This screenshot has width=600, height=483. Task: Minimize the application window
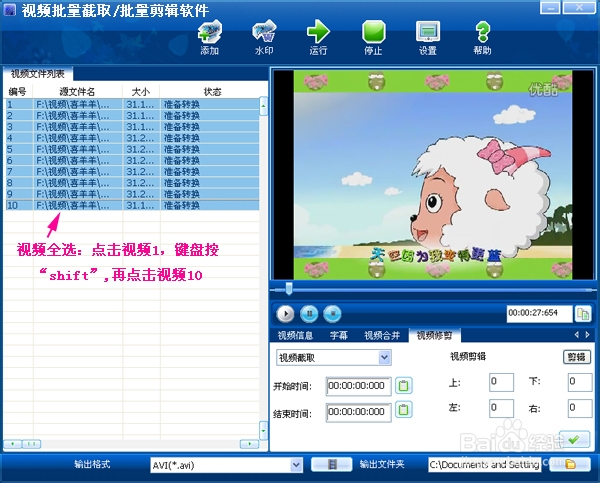point(551,7)
